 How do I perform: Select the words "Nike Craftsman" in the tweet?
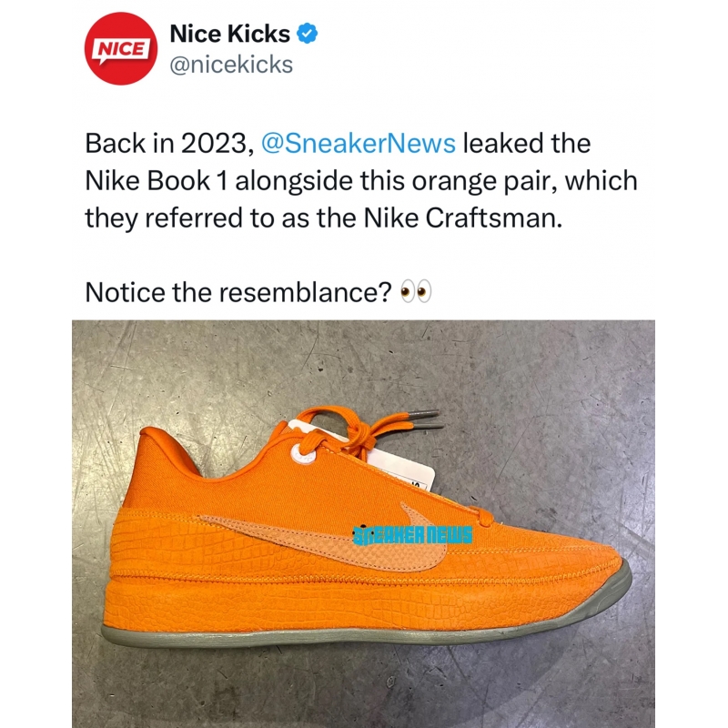[460, 217]
